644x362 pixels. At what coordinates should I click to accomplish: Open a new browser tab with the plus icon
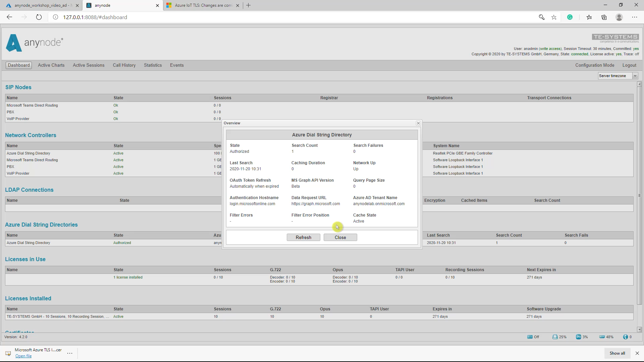click(248, 5)
